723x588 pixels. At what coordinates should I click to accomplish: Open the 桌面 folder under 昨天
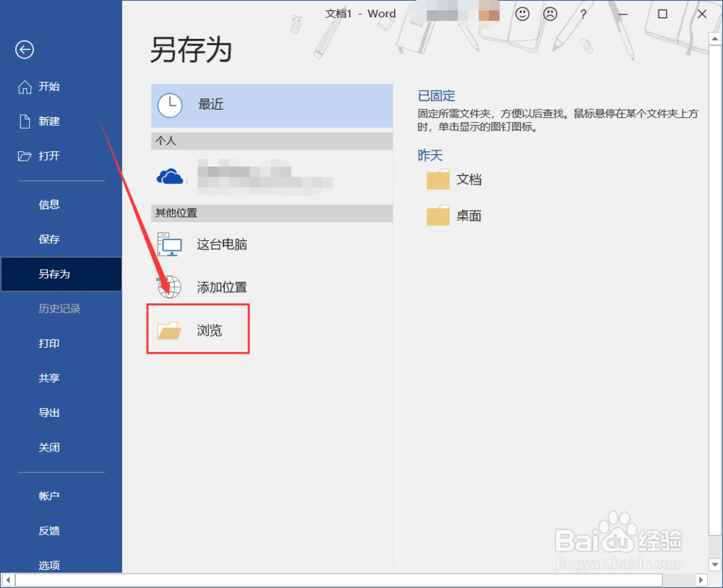coord(469,216)
